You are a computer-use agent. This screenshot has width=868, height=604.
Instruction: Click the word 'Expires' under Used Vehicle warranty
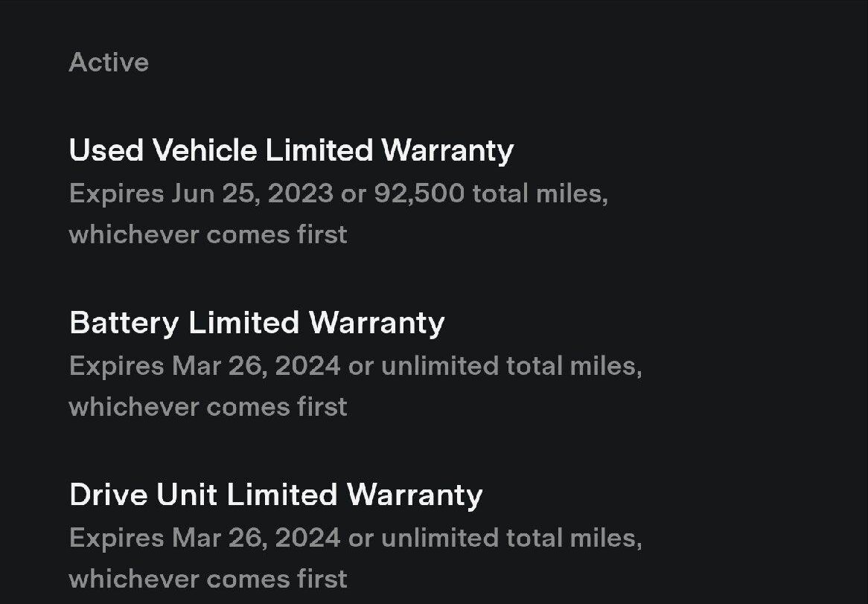click(116, 195)
